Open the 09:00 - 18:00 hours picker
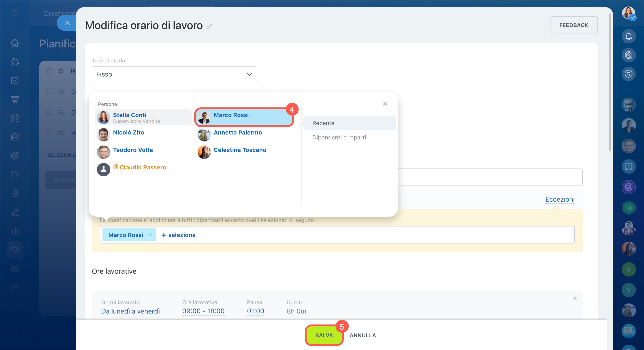 coord(203,311)
